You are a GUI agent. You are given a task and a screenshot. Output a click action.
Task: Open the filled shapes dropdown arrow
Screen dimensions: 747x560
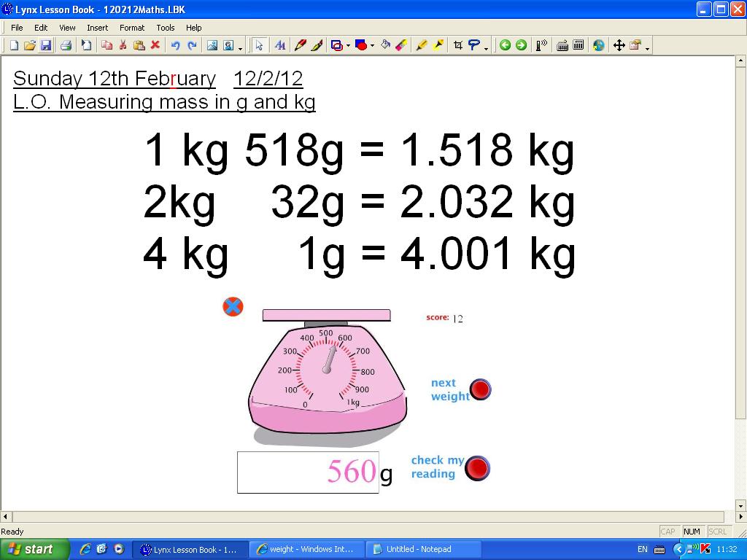[372, 46]
